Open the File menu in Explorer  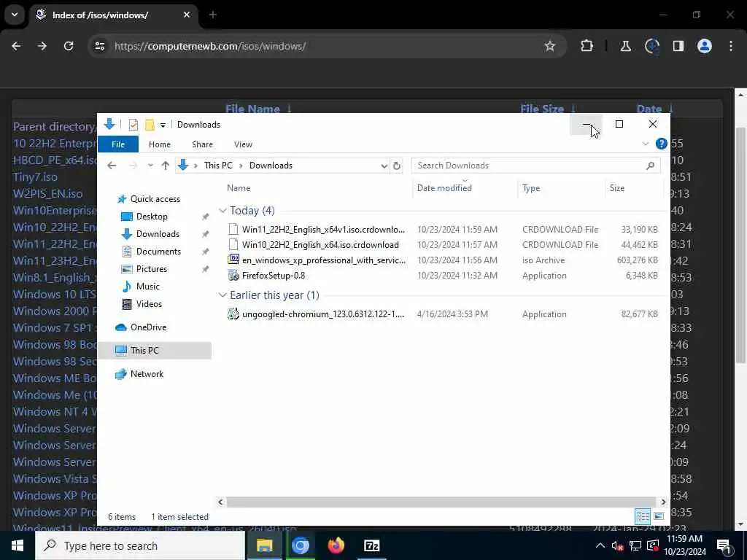[118, 144]
